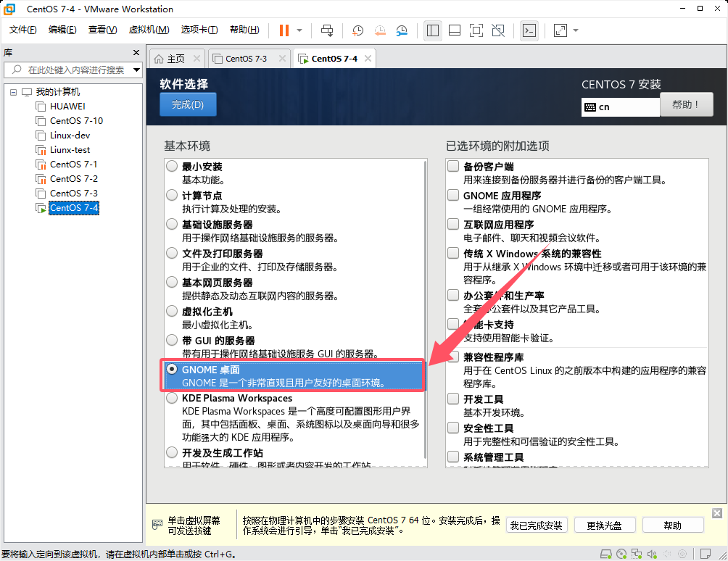Open the snapshot manager icon
This screenshot has height=561, width=728.
pyautogui.click(x=402, y=30)
